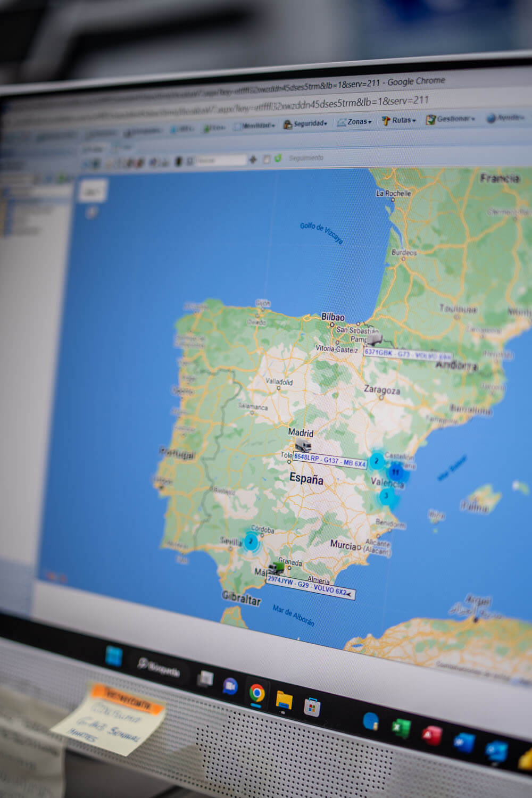Click the Mar de Alborán label
Viewport: 532px width, 798px height.
pyautogui.click(x=293, y=615)
